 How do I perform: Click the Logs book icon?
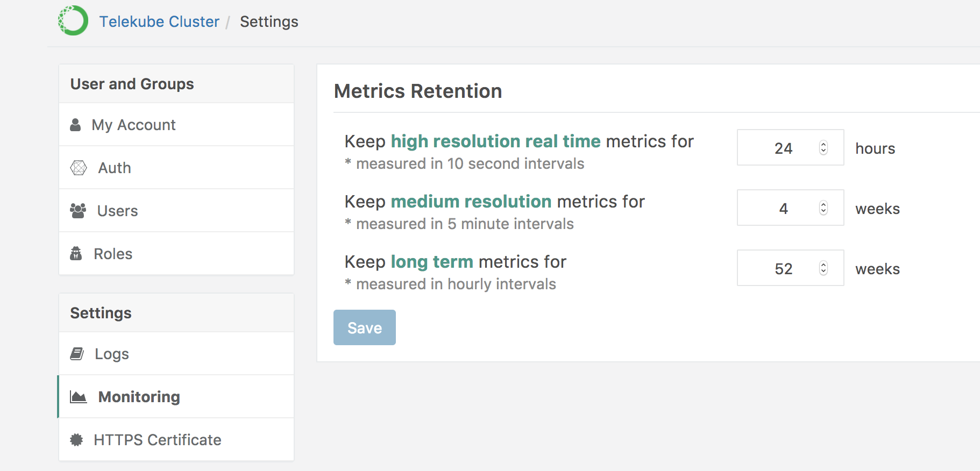[77, 354]
